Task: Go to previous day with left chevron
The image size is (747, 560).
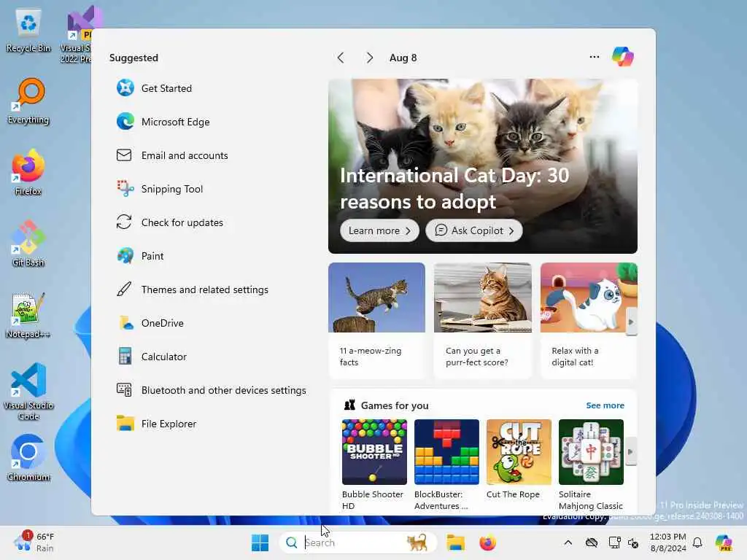Action: pos(341,58)
